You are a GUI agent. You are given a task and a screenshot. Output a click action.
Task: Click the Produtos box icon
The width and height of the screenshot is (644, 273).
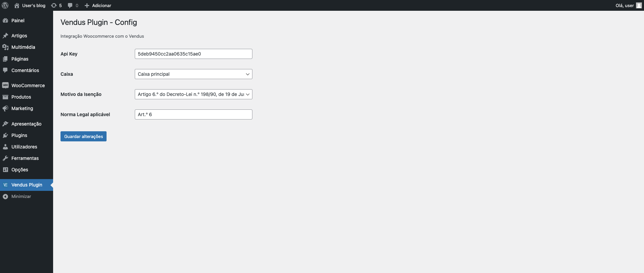pos(5,97)
